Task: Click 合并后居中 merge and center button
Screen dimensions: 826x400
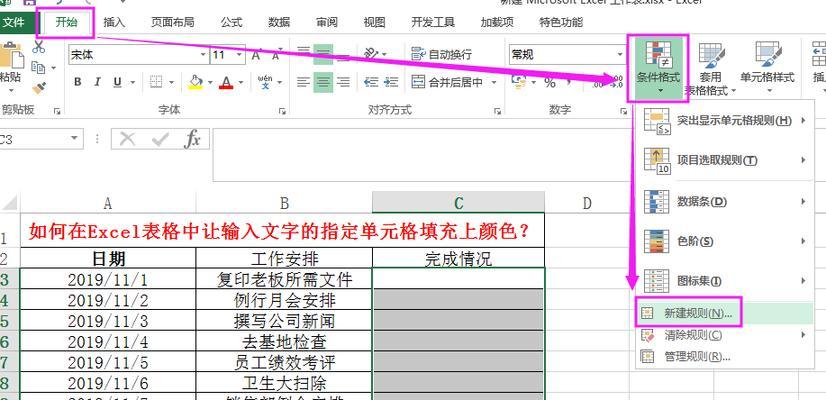Action: pyautogui.click(x=447, y=82)
